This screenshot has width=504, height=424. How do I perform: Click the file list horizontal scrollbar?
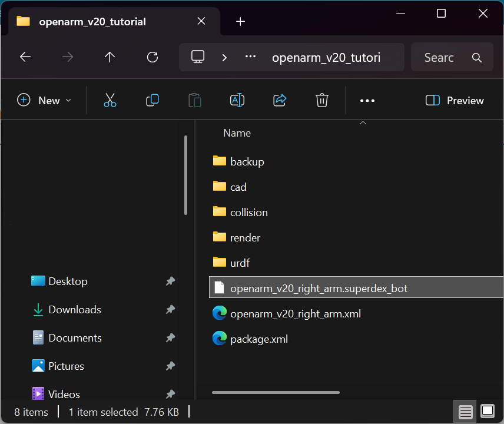click(276, 392)
